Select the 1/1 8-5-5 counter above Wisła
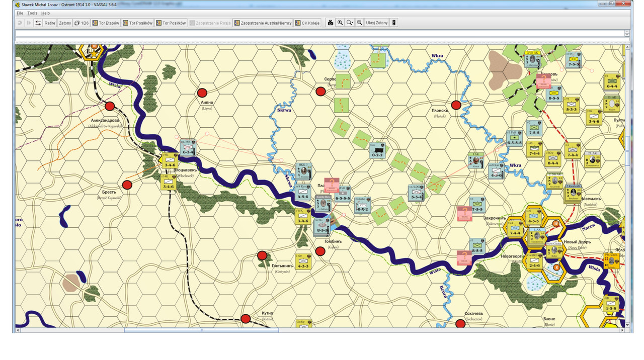 click(x=477, y=246)
